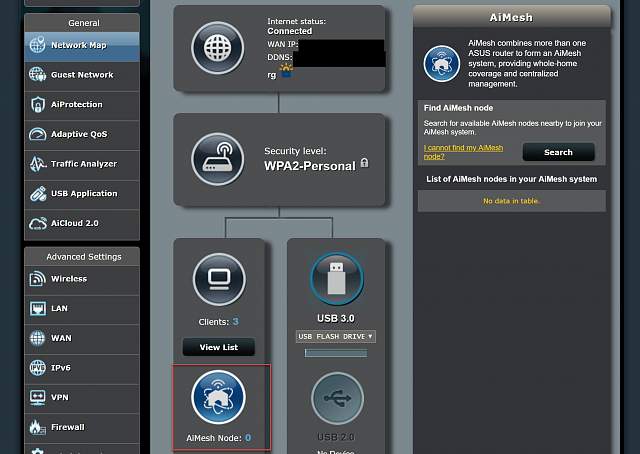Image resolution: width=640 pixels, height=454 pixels.
Task: Click the VPN monitor icon in sidebar
Action: pyautogui.click(x=38, y=397)
